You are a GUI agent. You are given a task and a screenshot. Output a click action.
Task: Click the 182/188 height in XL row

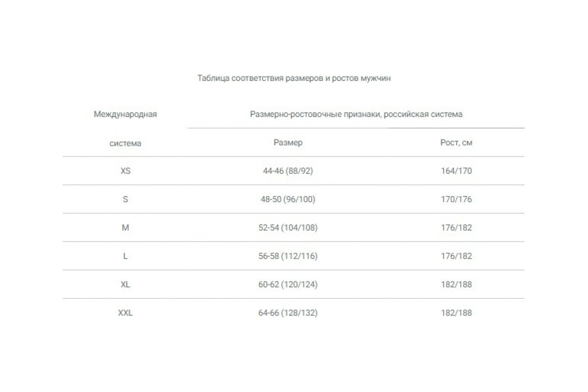pyautogui.click(x=456, y=284)
